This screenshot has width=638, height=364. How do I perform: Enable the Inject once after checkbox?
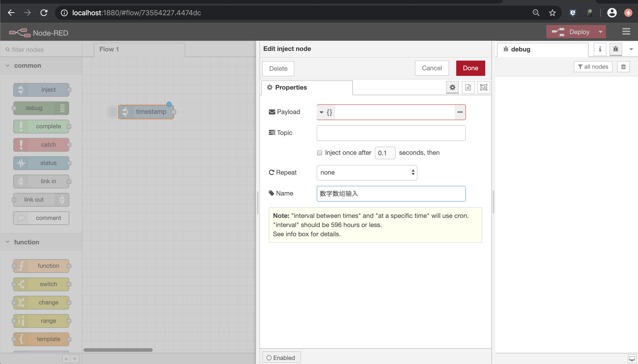[x=320, y=153]
